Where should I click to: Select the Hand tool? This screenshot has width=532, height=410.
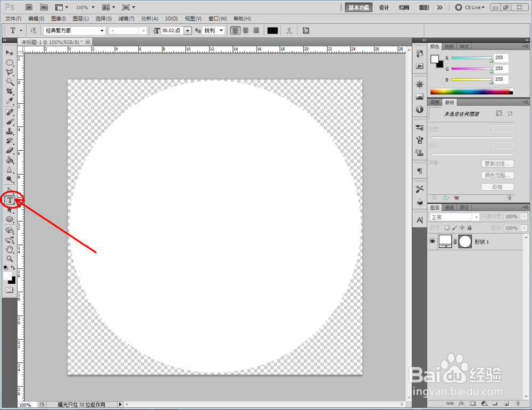[x=10, y=249]
